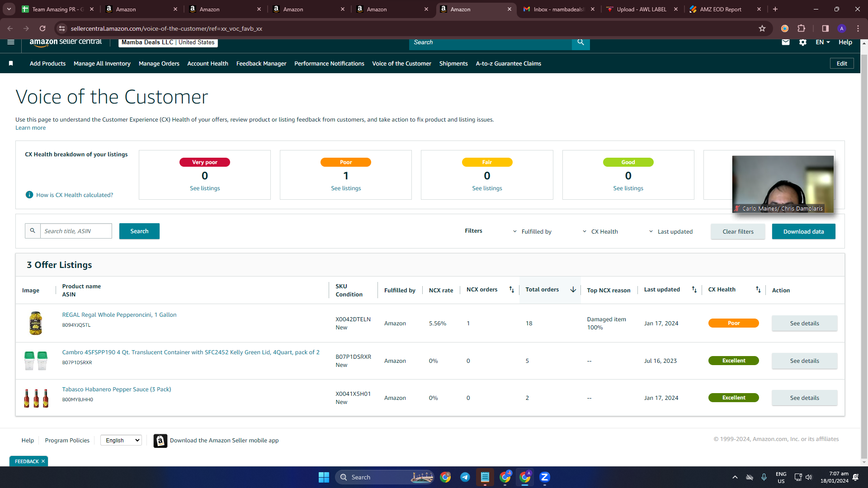This screenshot has height=488, width=868.
Task: Expand the CX Health filter
Action: 600,231
